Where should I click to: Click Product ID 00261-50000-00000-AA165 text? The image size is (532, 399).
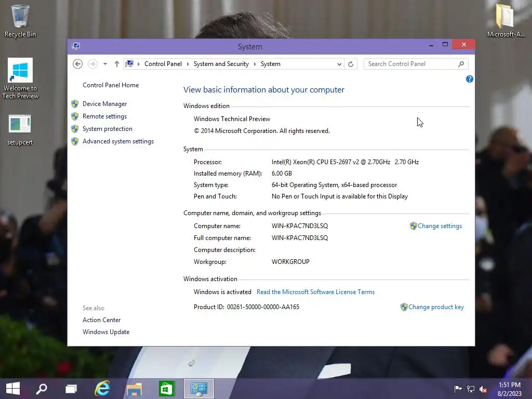pos(246,307)
